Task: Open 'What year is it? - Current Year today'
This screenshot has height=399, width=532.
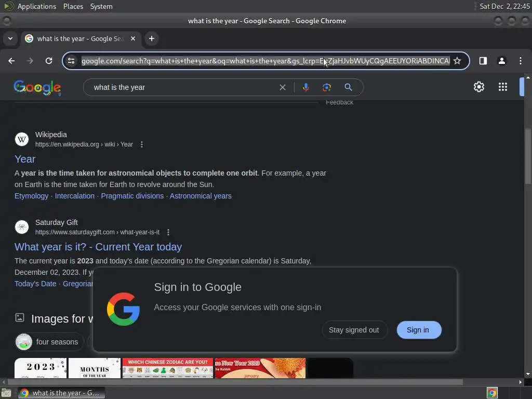Action: pyautogui.click(x=98, y=247)
